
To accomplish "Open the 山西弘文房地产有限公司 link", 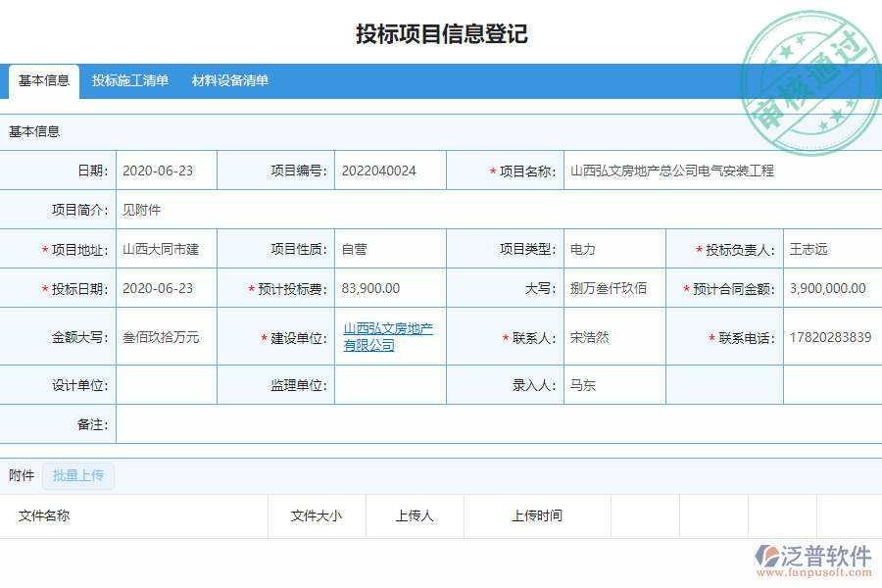I will (390, 336).
